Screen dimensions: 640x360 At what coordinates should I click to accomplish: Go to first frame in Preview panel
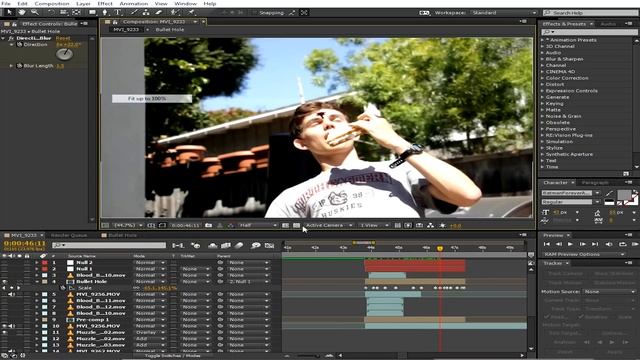point(547,244)
